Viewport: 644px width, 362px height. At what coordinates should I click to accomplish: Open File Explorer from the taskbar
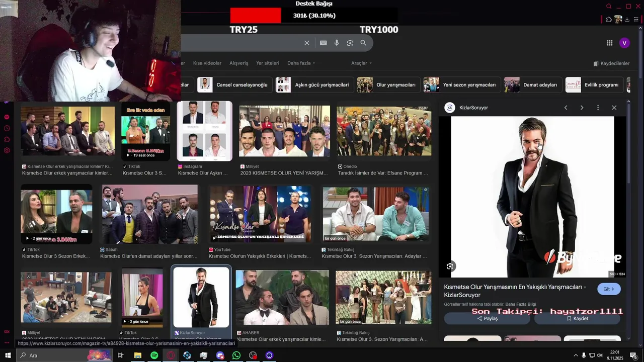137,355
